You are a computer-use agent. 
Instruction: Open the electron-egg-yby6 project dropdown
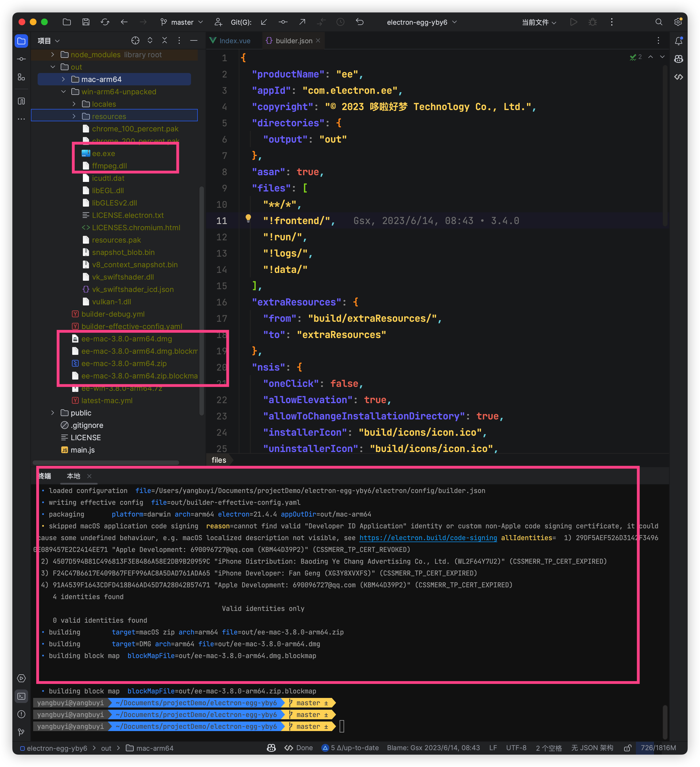coord(422,22)
